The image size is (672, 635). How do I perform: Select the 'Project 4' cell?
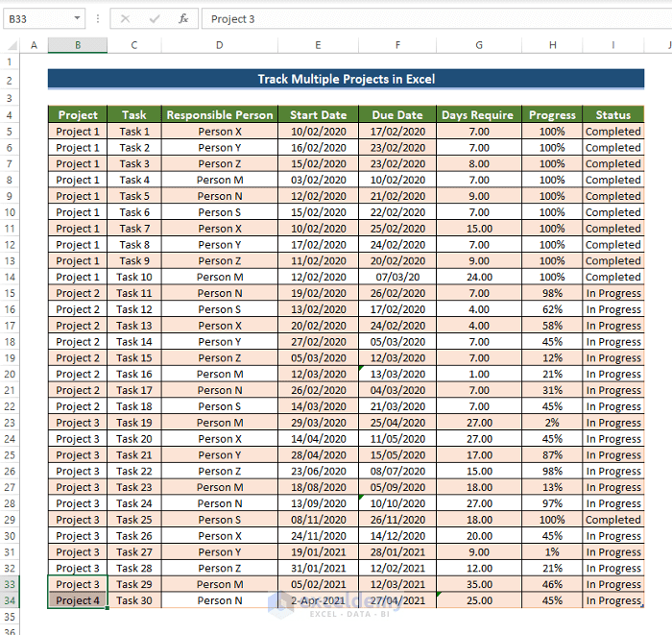tap(78, 600)
